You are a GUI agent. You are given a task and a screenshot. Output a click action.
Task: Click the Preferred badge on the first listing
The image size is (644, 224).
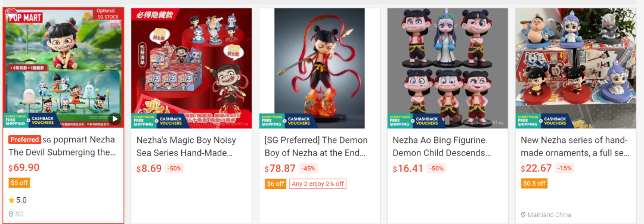click(x=24, y=139)
